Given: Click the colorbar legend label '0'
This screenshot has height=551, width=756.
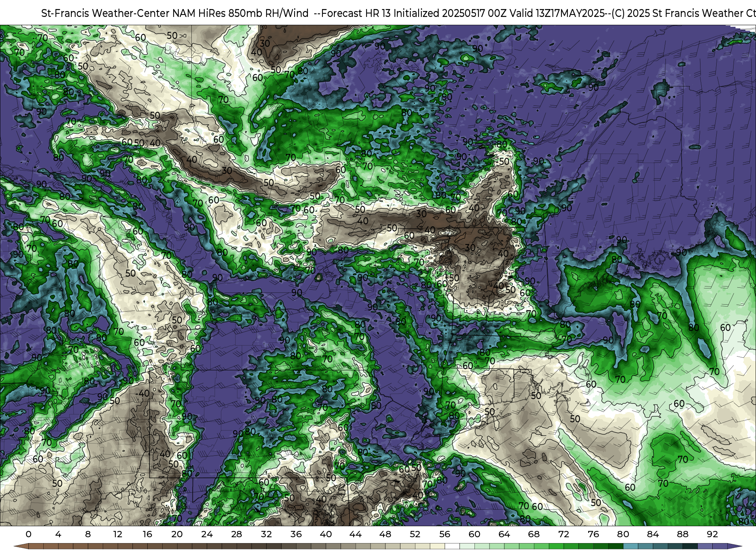Looking at the screenshot, I should click(28, 534).
